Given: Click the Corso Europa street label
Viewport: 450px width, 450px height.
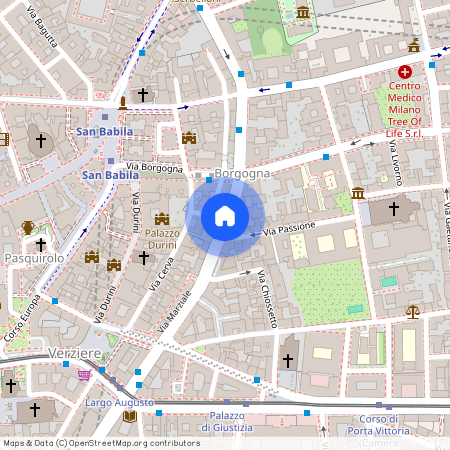Looking at the screenshot, I should click(22, 318).
